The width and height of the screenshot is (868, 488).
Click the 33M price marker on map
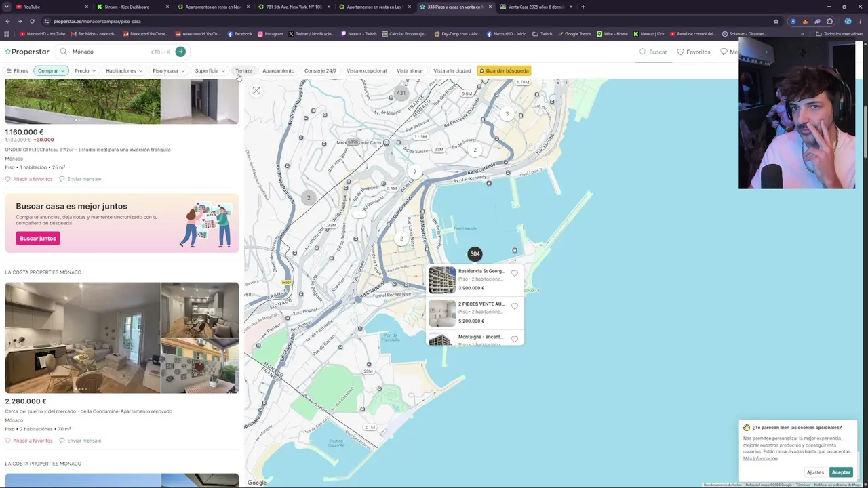439,150
